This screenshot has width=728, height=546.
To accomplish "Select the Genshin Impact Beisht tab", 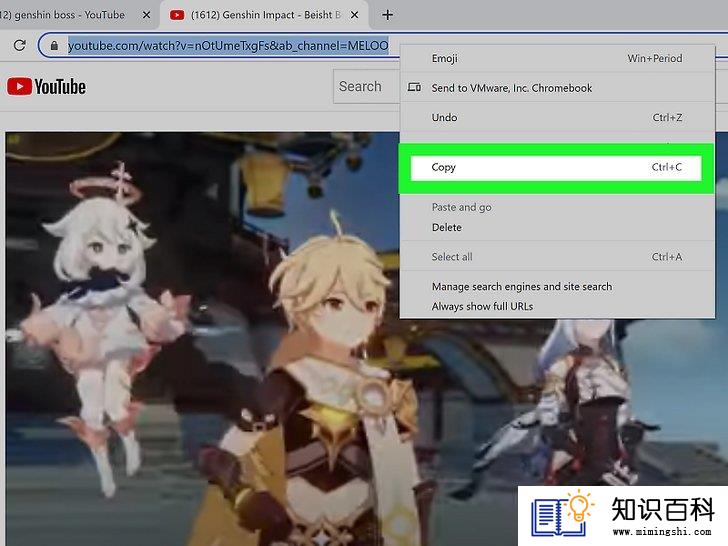I will tap(264, 15).
